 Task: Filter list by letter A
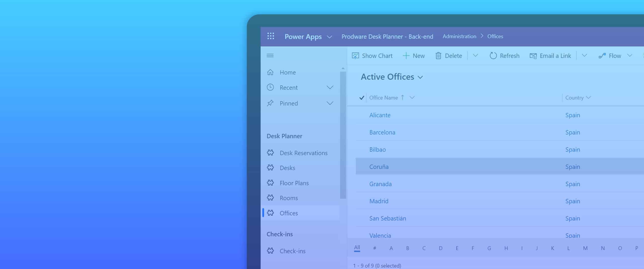(x=391, y=248)
